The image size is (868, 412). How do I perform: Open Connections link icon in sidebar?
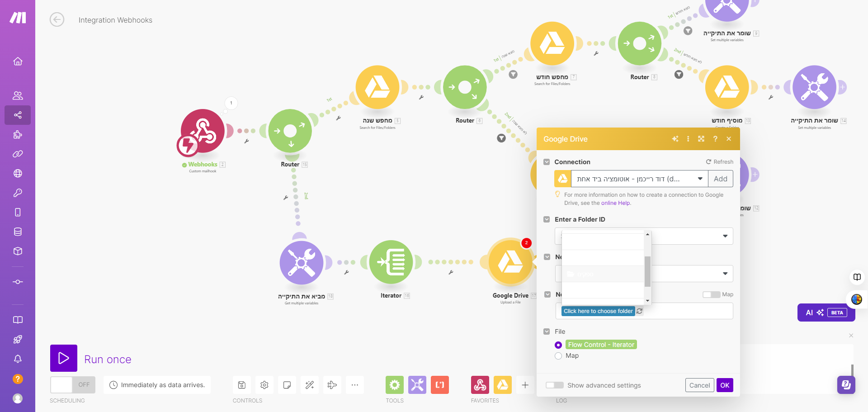(18, 154)
